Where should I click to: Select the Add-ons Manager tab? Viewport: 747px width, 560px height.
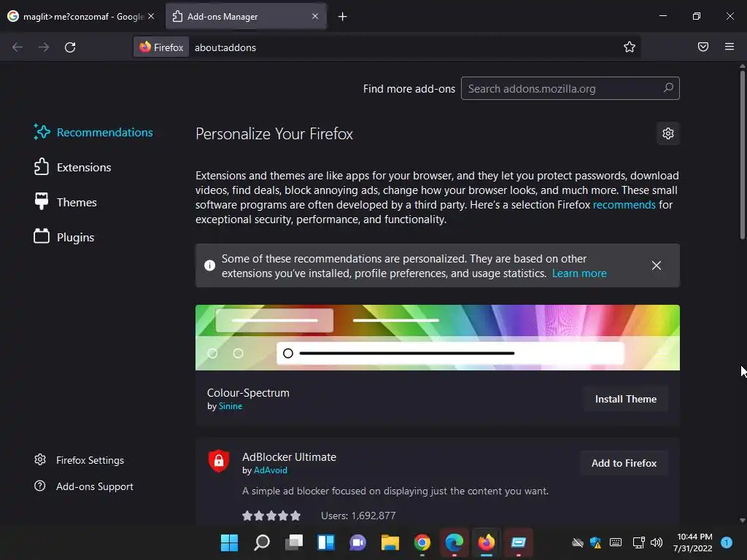point(246,16)
